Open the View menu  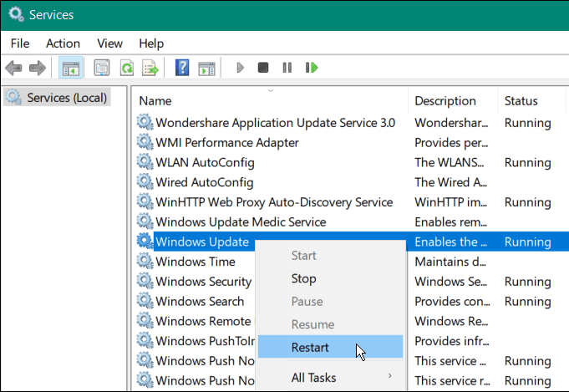109,43
